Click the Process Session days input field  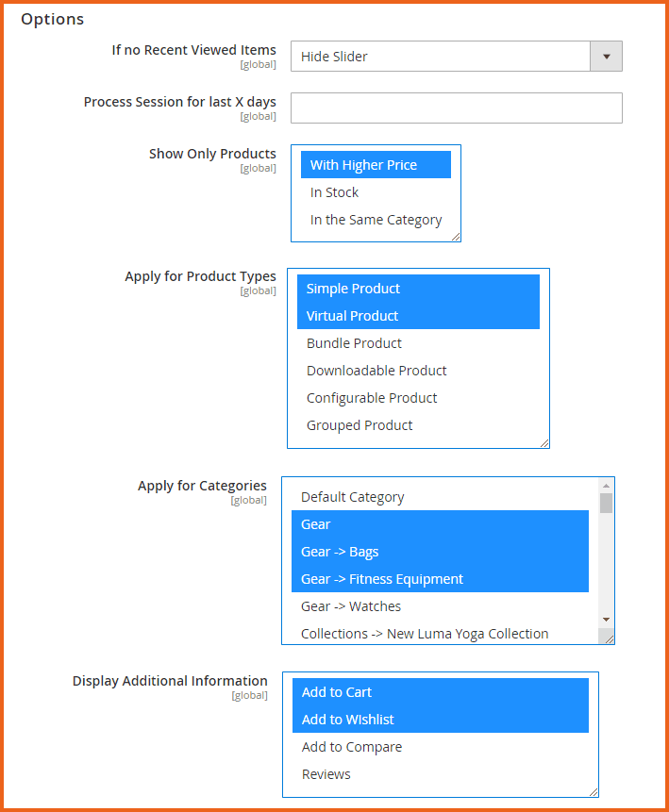pos(456,108)
